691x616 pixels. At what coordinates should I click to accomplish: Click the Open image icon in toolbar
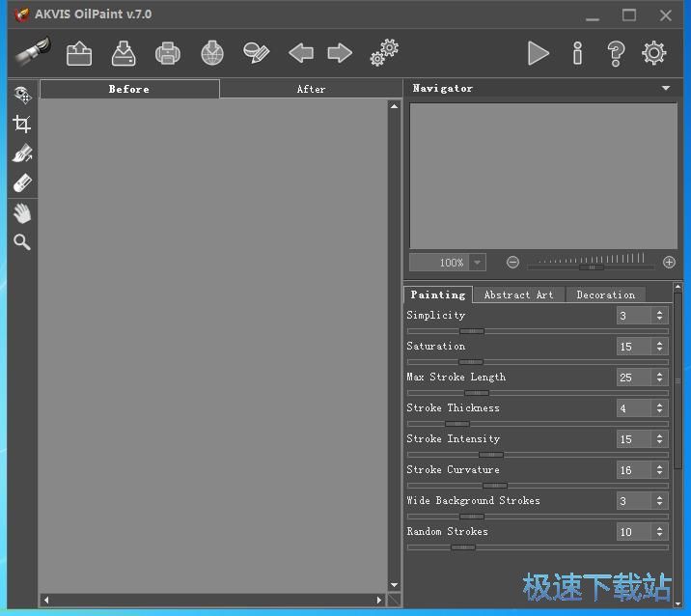79,53
